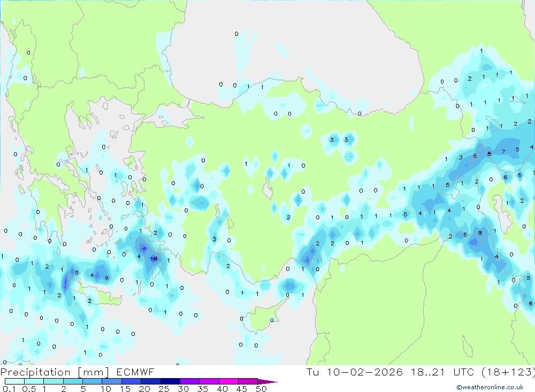The width and height of the screenshot is (535, 392).
Task: Click the legend label '20'
Action: coord(144,389)
